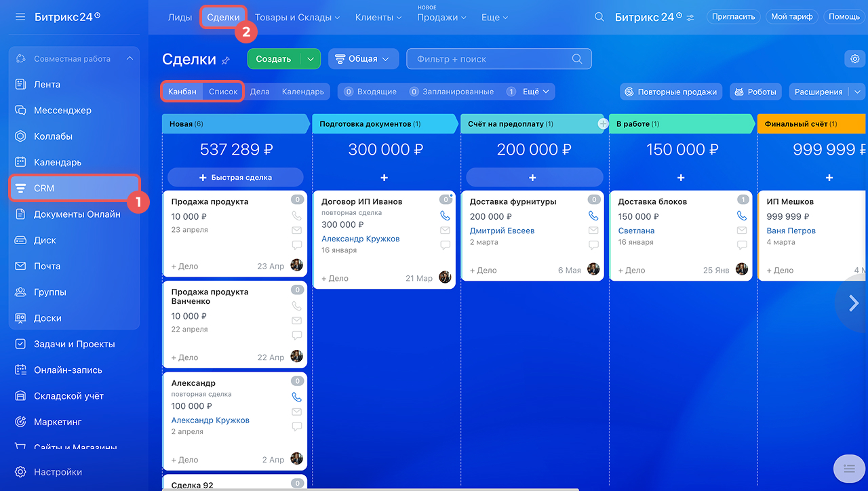
Task: Toggle the Входящие counter filter
Action: [x=370, y=92]
